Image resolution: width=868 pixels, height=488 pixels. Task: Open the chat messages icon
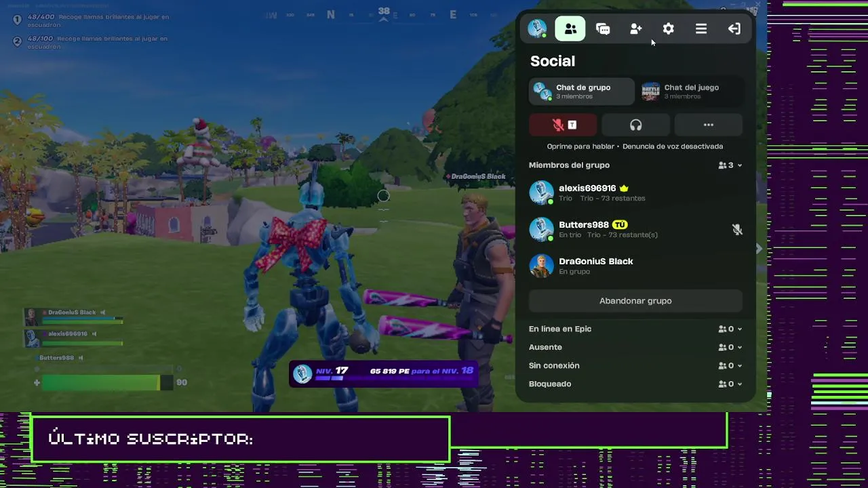click(x=603, y=28)
